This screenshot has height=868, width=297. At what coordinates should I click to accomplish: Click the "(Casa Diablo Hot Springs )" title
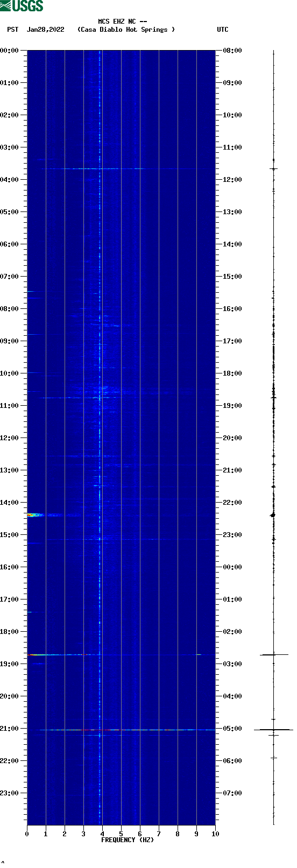coord(126,30)
